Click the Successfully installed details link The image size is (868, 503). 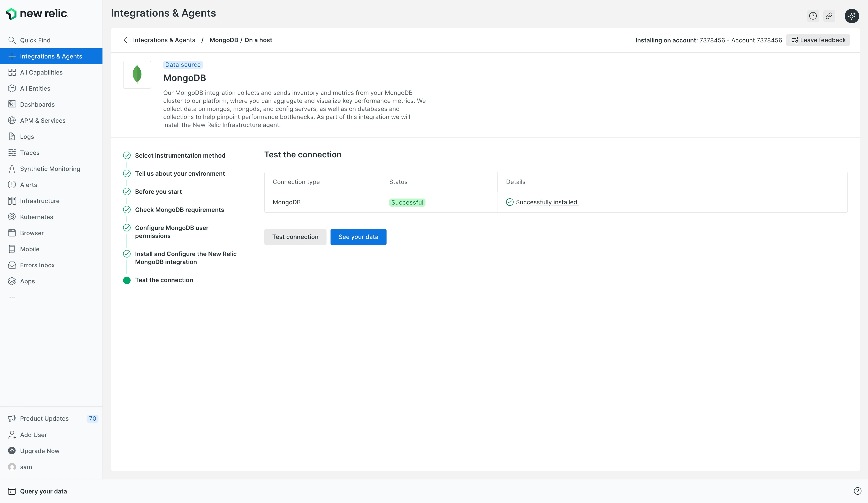547,202
